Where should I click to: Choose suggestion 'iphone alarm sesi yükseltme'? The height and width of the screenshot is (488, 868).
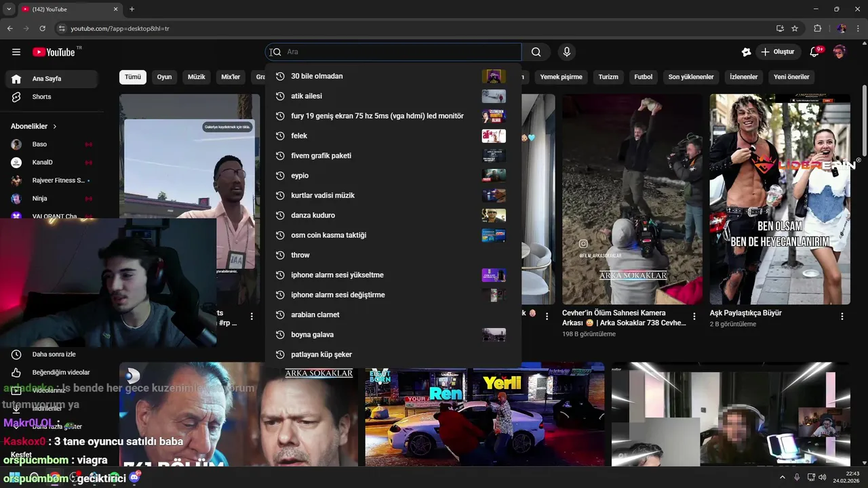[393, 275]
